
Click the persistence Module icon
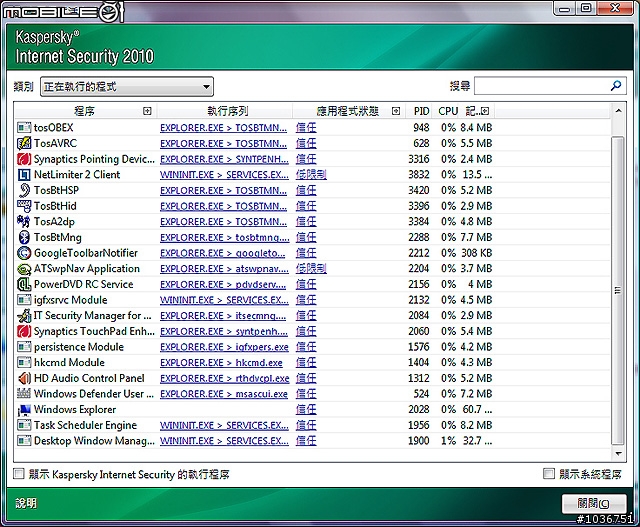(x=24, y=347)
